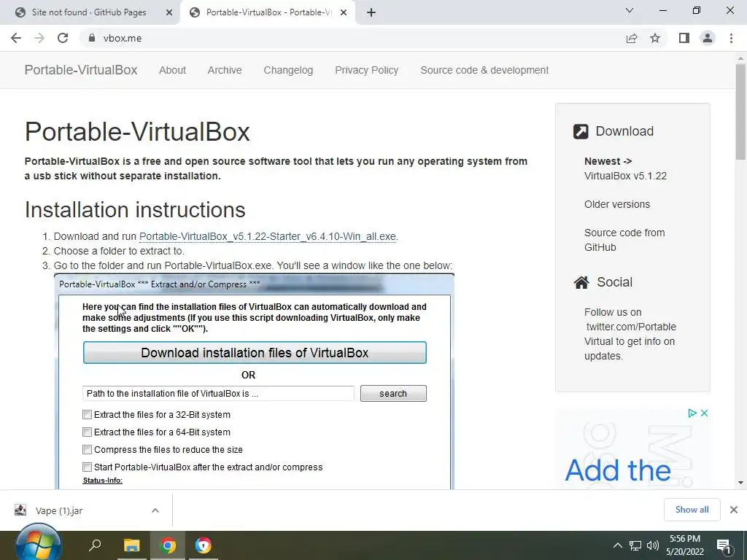Close the downloads bar

(734, 510)
